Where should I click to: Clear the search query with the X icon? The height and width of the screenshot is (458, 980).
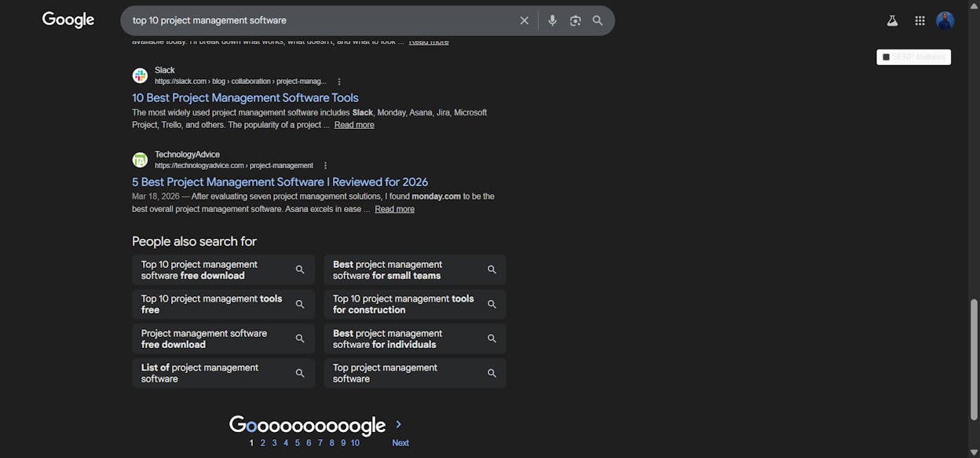pyautogui.click(x=525, y=20)
